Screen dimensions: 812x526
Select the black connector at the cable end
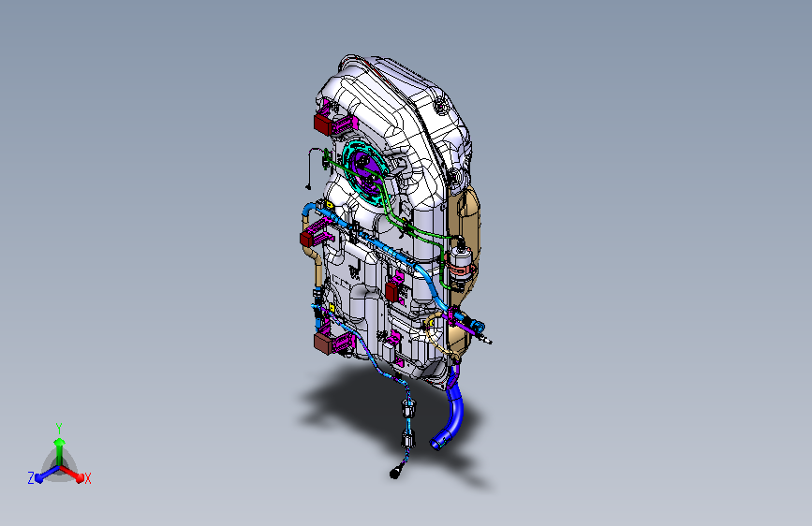395,473
